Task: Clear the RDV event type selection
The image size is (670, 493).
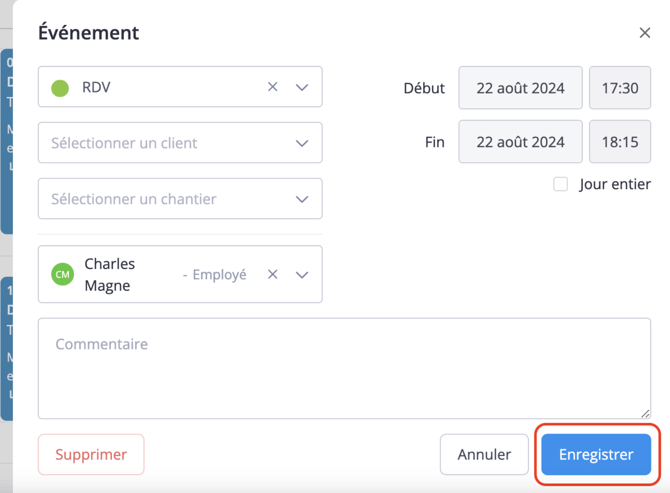Action: (273, 87)
